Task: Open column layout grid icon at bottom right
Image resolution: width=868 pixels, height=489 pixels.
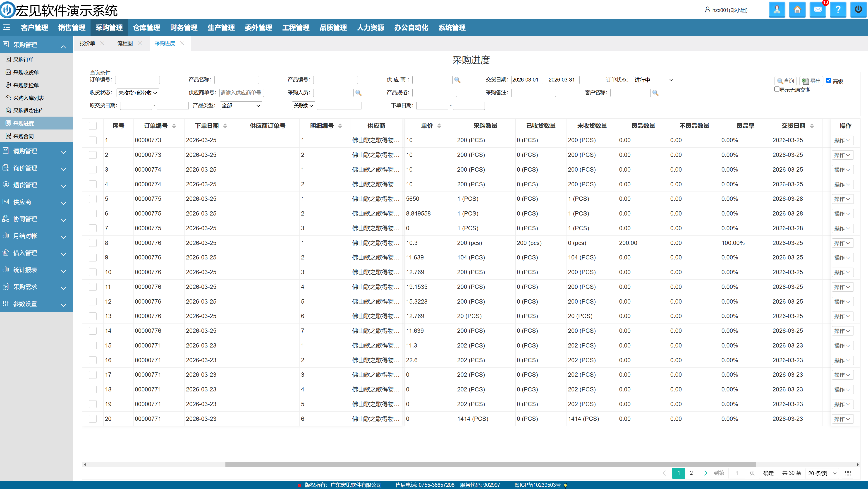Action: [x=848, y=473]
